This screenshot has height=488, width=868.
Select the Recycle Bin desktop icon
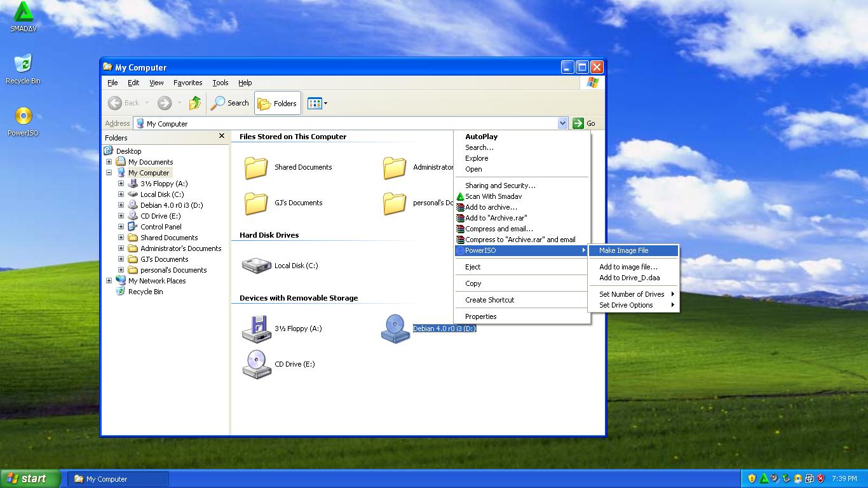point(23,69)
